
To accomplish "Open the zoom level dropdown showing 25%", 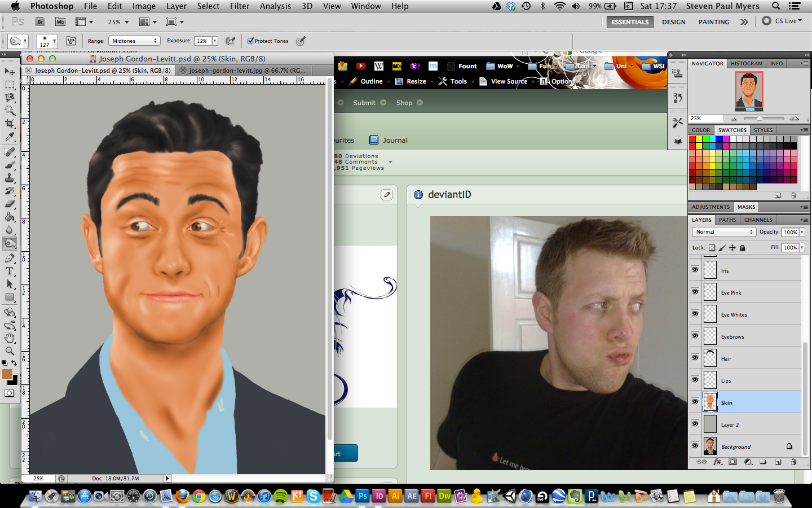I will click(118, 22).
